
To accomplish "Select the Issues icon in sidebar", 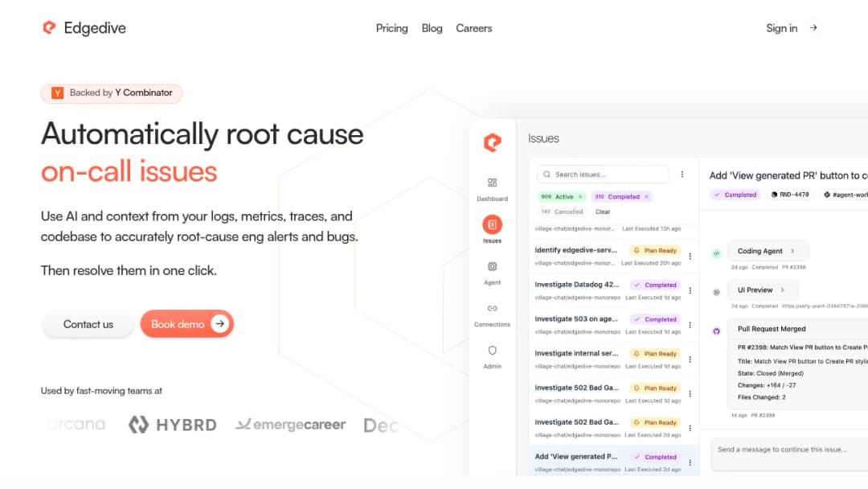I will tap(492, 224).
